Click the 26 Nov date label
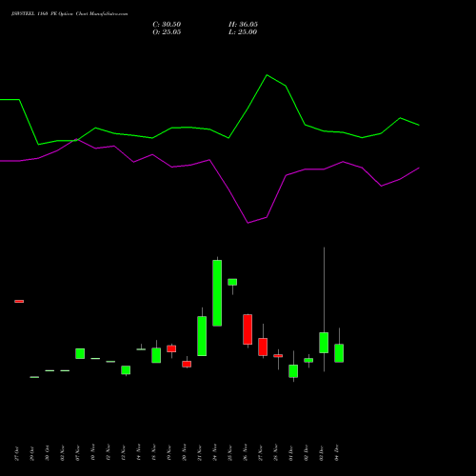 click(x=246, y=453)
